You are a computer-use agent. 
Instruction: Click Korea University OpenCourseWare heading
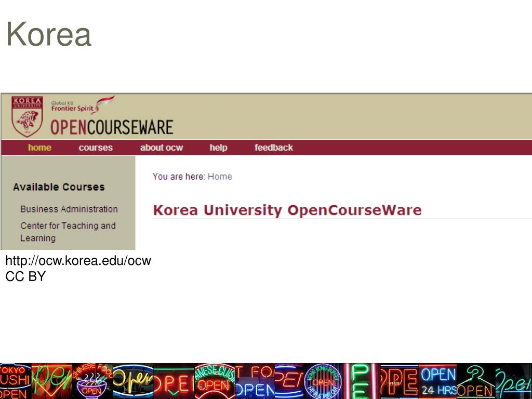click(x=287, y=210)
